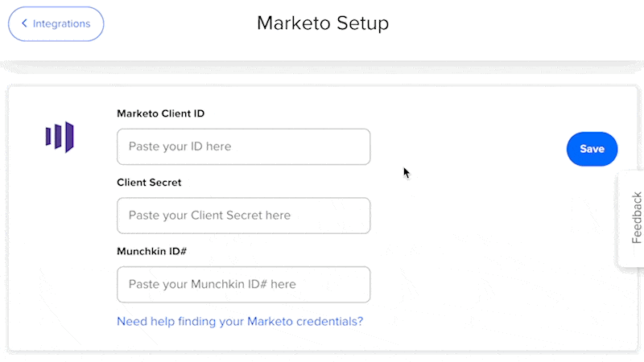Viewport: 644px width, 362px height.
Task: Open the Marketo credentials help link
Action: 240,321
